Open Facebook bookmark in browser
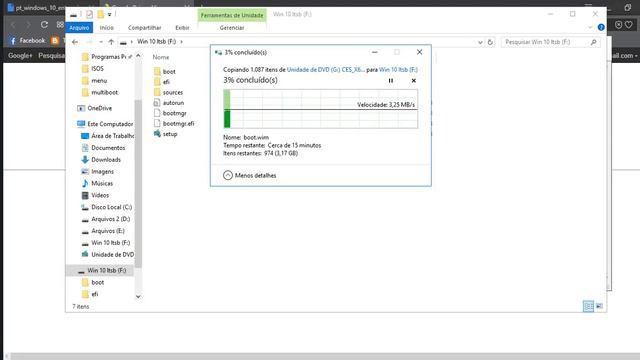This screenshot has height=360, width=640. point(27,40)
